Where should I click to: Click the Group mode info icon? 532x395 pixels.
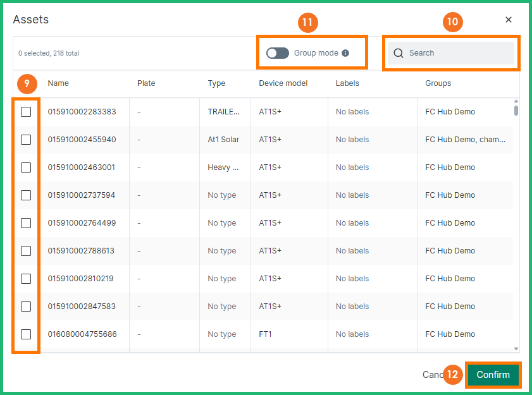345,53
